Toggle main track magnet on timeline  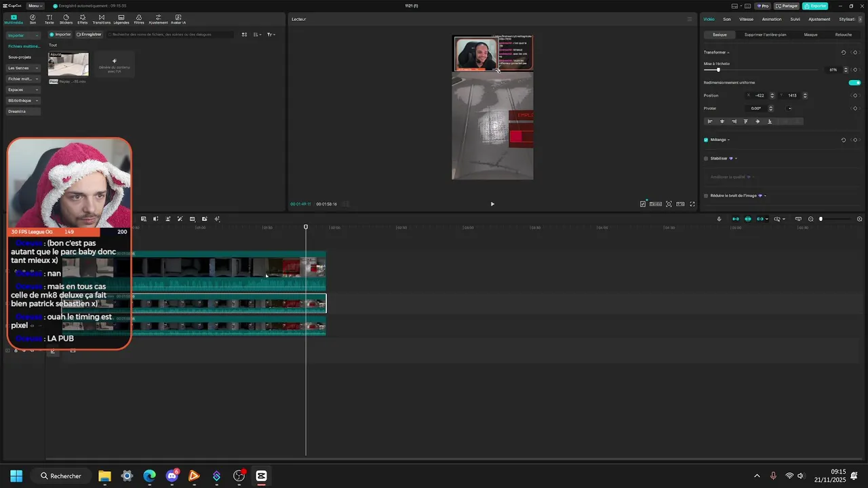(x=736, y=219)
